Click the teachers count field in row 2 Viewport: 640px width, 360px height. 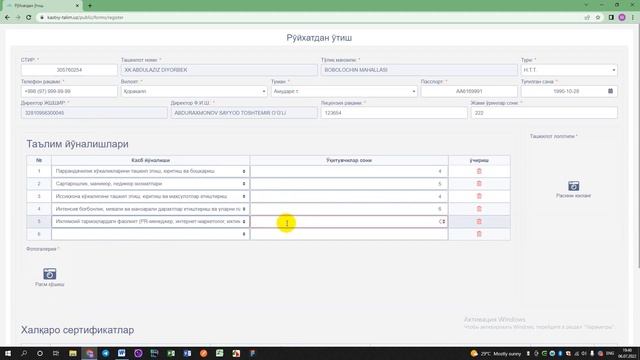pyautogui.click(x=349, y=184)
